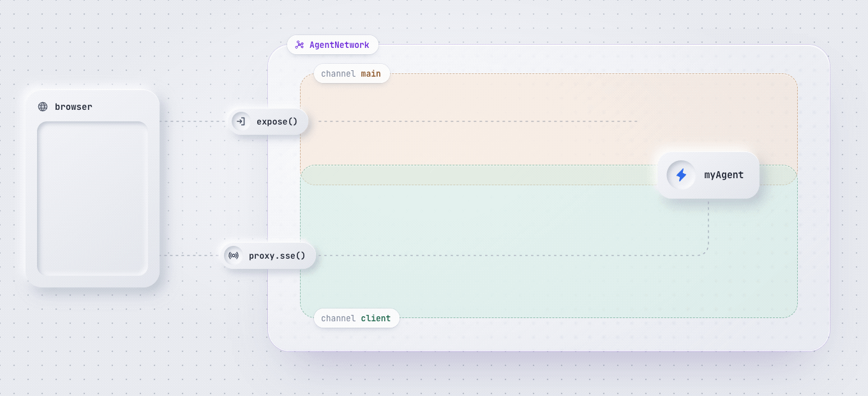
Task: Click the proxy.sse() broadcast icon
Action: pos(234,255)
